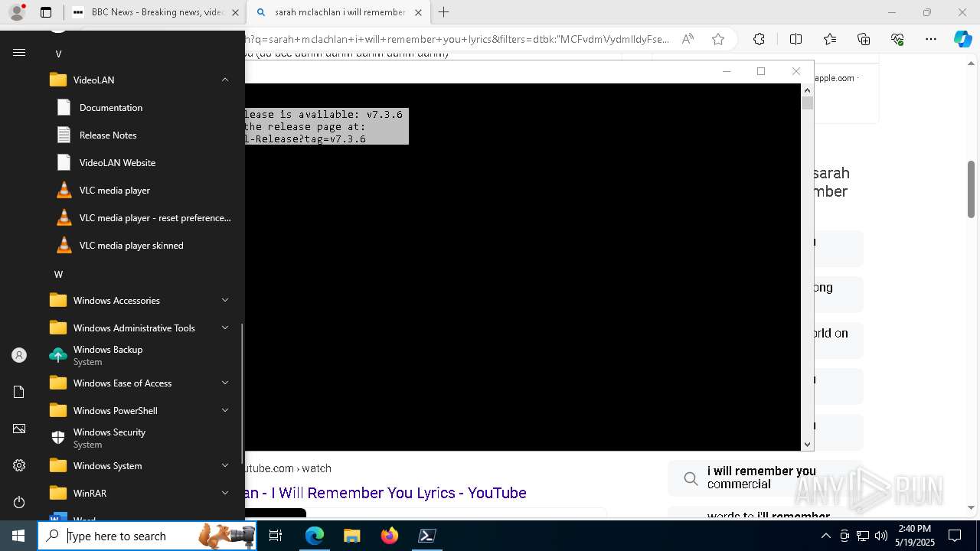Jump to letter V section header
Image resolution: width=980 pixels, height=551 pixels.
point(58,54)
